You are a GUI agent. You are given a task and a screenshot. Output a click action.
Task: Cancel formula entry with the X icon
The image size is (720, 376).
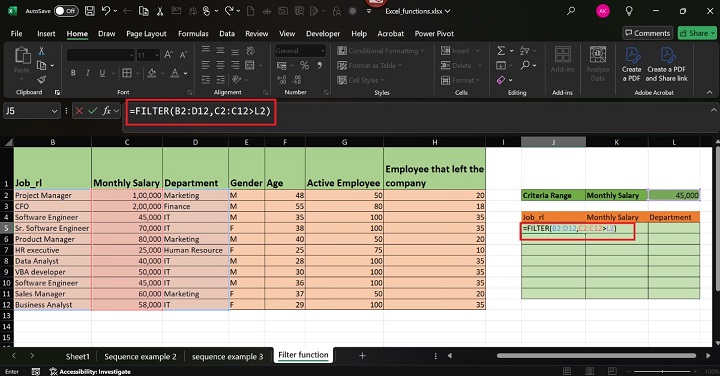[x=79, y=111]
